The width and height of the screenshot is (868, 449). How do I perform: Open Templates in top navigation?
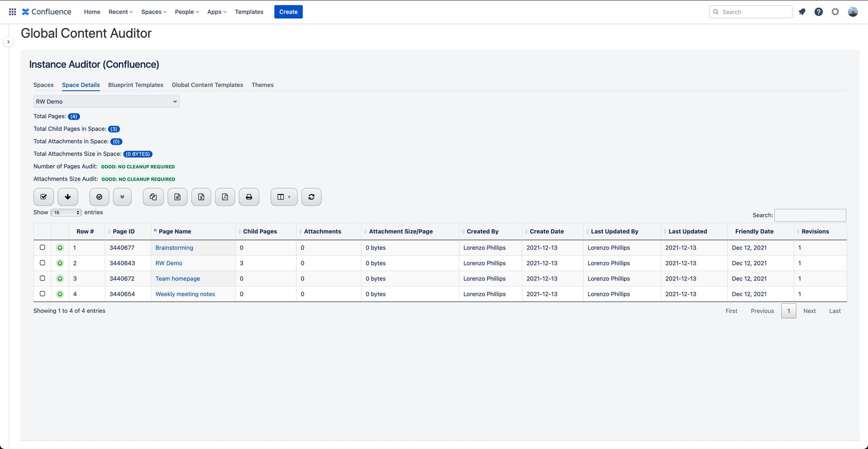(249, 11)
